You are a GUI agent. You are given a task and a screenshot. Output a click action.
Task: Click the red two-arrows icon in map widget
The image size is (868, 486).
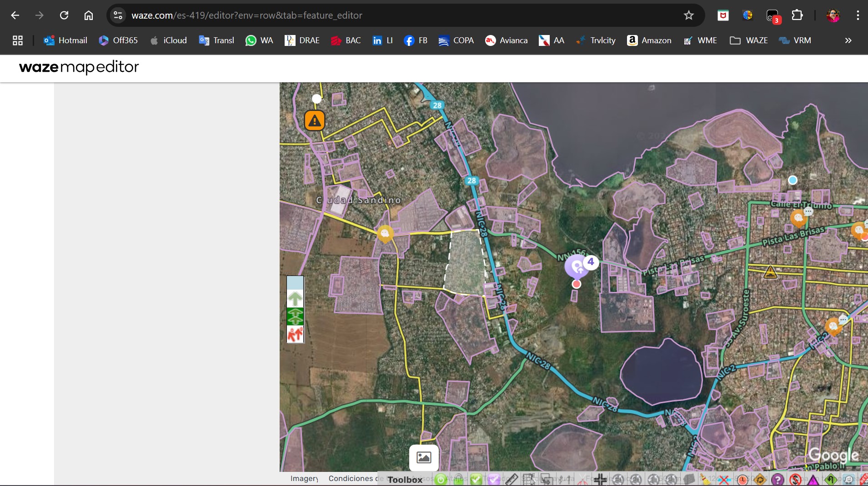(x=295, y=334)
